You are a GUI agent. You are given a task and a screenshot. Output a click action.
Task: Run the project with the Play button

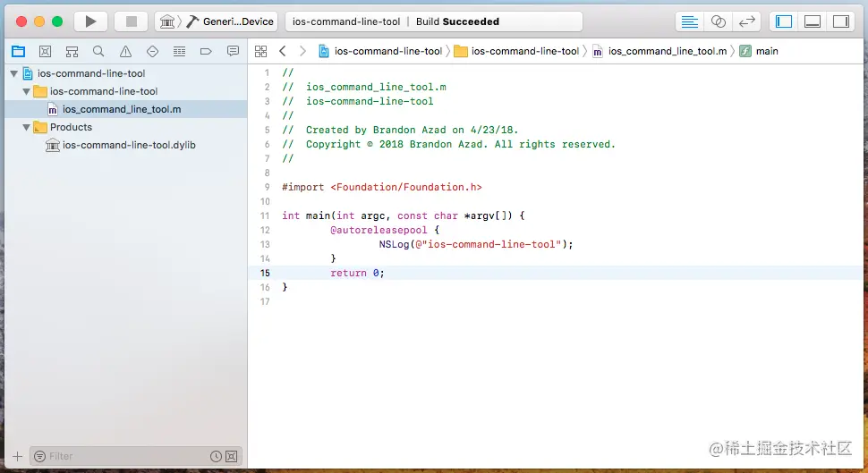coord(90,21)
